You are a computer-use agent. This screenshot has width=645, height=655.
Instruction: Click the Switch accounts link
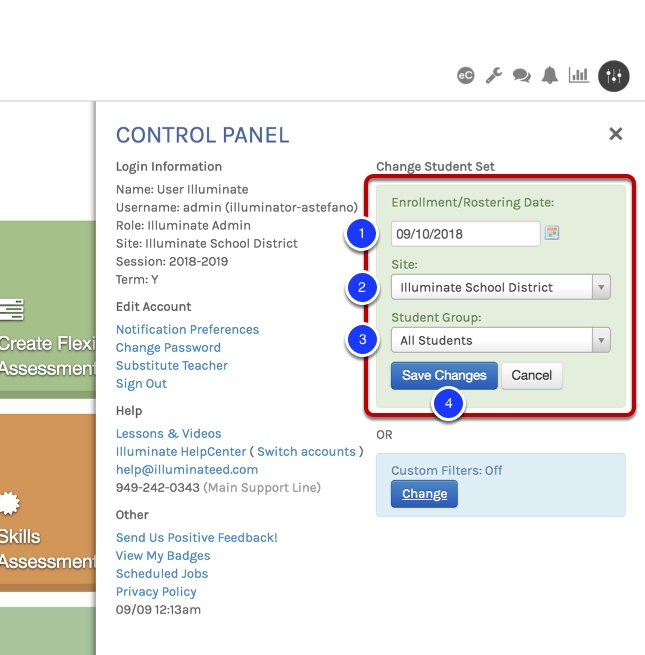[306, 452]
